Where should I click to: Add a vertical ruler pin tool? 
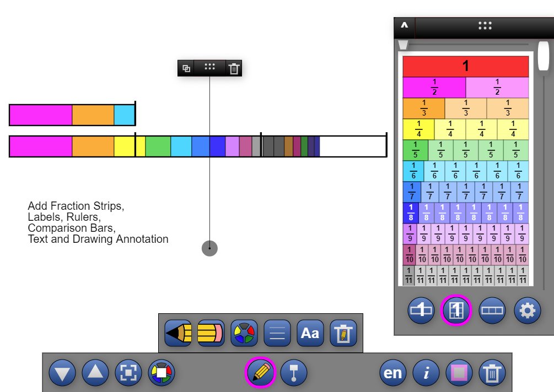coord(294,373)
